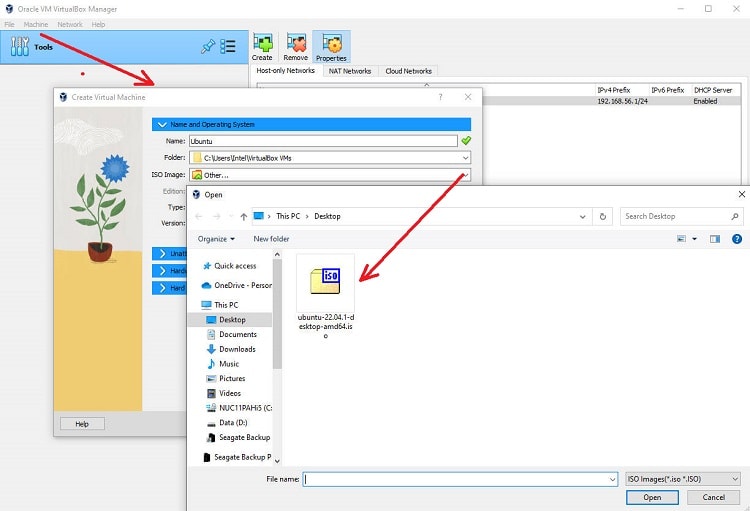750x511 pixels.
Task: Open the Tools list menu icon
Action: point(228,46)
